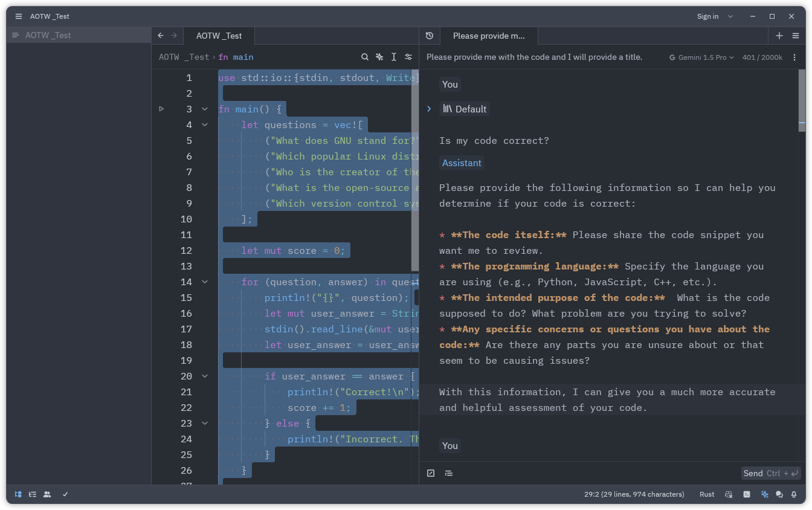Toggle the outline panel in status bar

click(33, 494)
